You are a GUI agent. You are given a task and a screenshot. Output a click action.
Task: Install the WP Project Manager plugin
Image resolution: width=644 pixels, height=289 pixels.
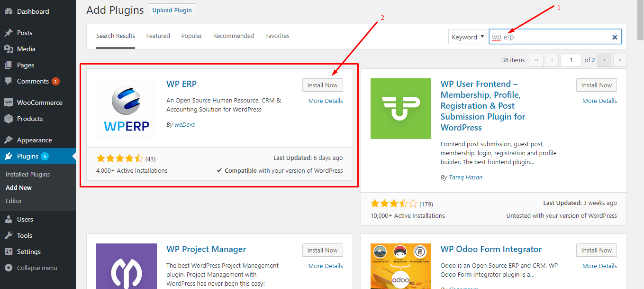pos(323,250)
